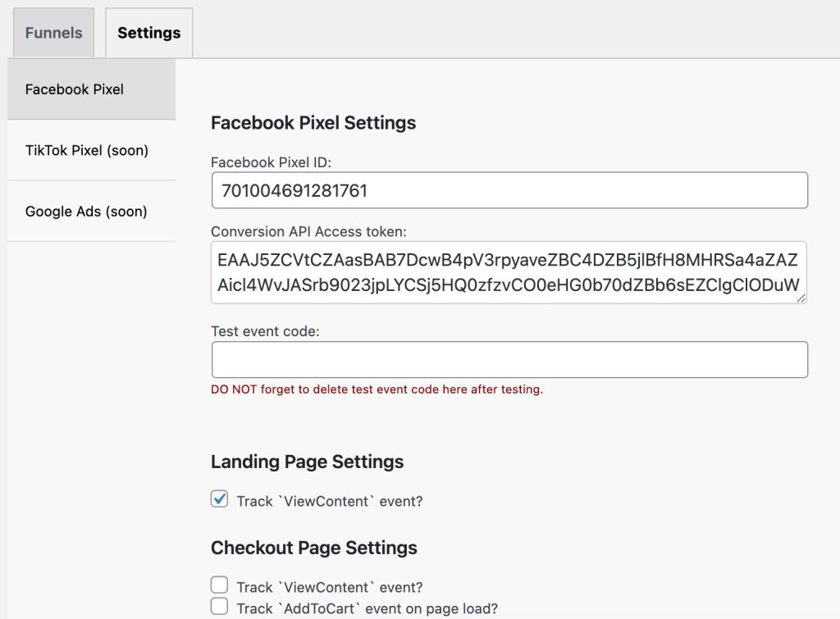The width and height of the screenshot is (840, 619).
Task: Click the Facebook Pixel ID input field
Action: [x=509, y=191]
